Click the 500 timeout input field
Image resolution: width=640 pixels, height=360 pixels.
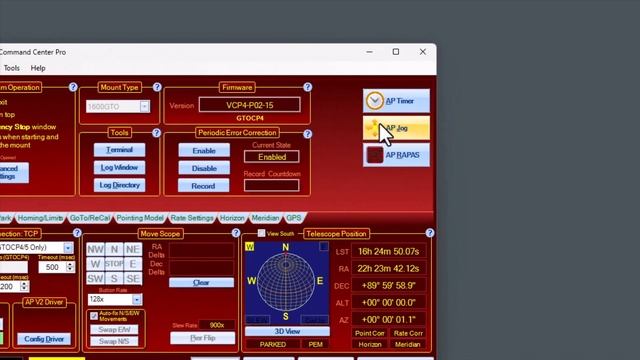pos(52,267)
